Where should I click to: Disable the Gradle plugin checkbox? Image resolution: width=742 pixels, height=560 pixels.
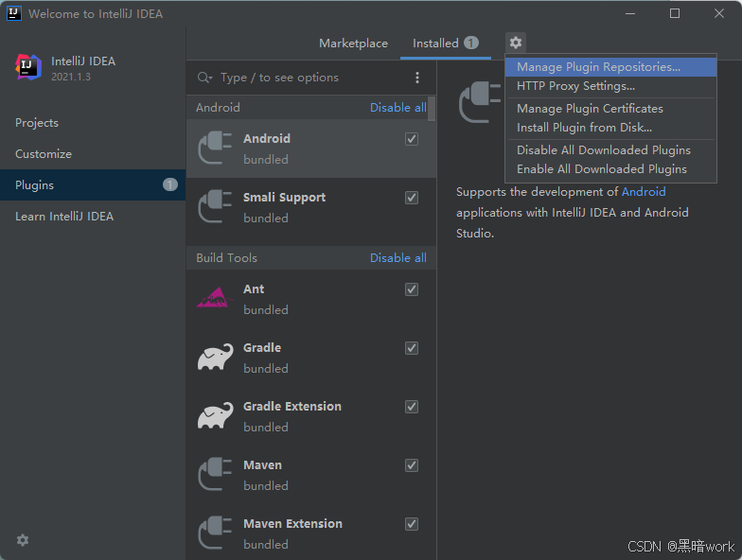pos(412,348)
